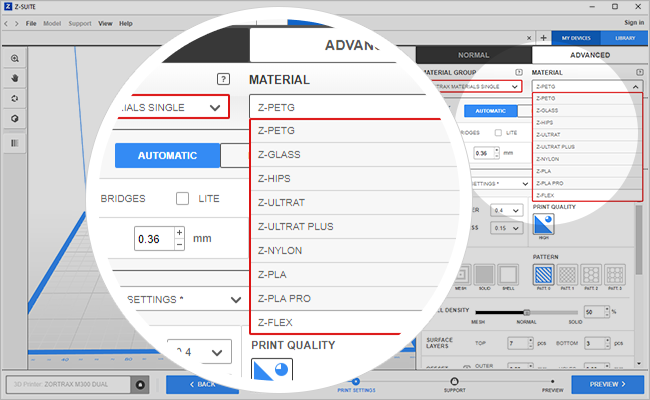The height and width of the screenshot is (400, 650).
Task: Close the current project tab with X
Action: click(x=529, y=38)
